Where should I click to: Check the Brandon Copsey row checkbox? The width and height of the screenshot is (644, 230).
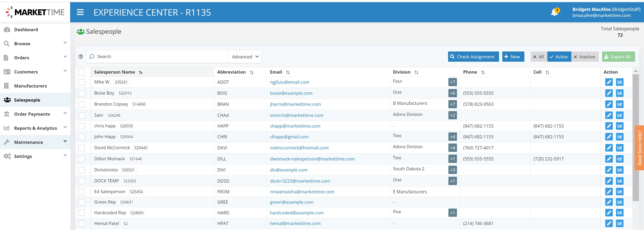click(x=82, y=104)
